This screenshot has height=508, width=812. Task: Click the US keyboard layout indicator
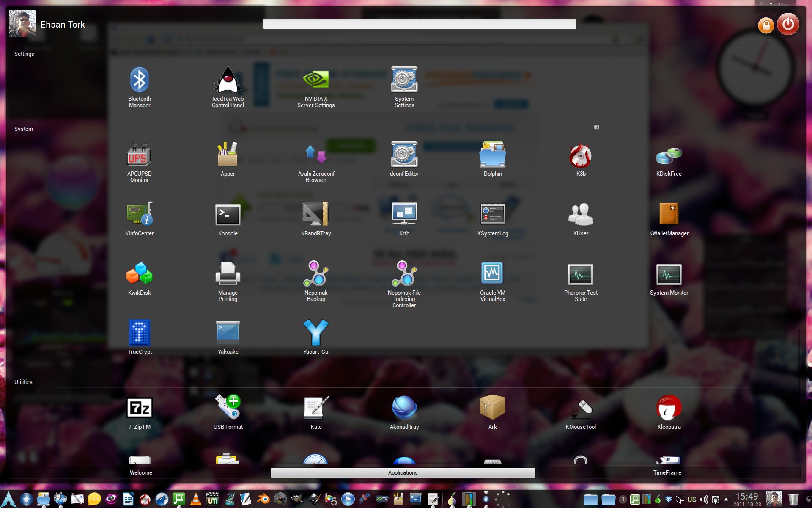pyautogui.click(x=692, y=500)
